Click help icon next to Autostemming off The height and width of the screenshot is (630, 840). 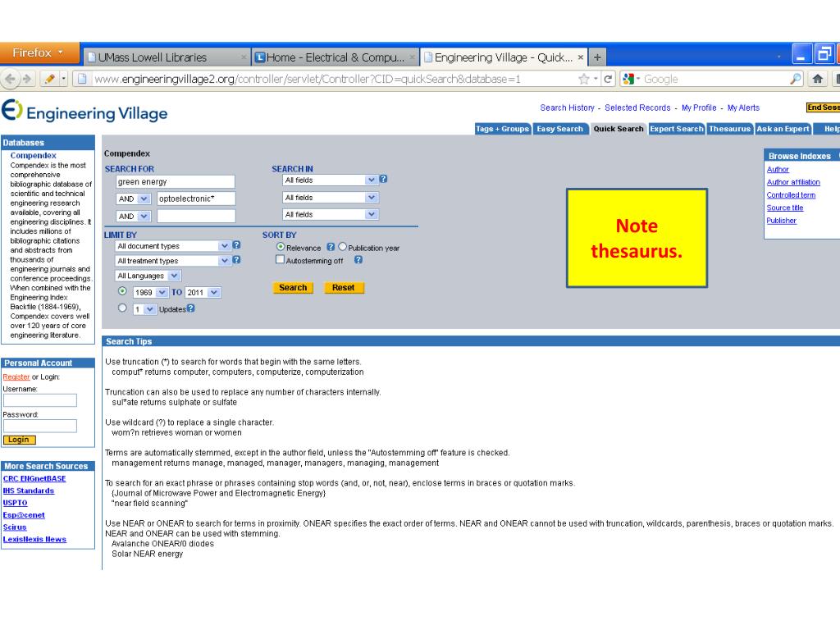pos(358,260)
